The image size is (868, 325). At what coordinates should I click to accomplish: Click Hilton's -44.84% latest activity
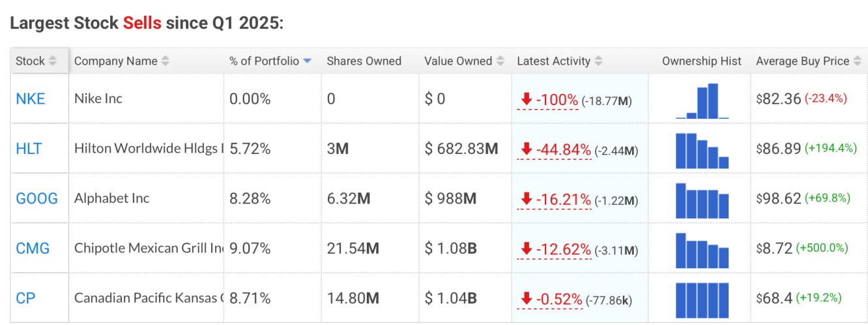[x=554, y=149]
